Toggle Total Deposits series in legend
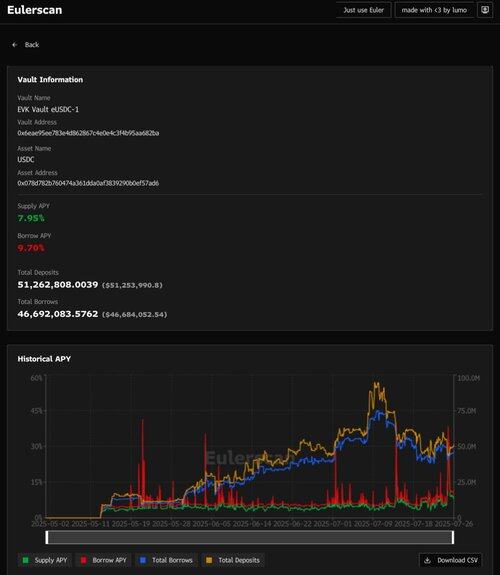Screen dimensions: 500x575 tap(233, 560)
